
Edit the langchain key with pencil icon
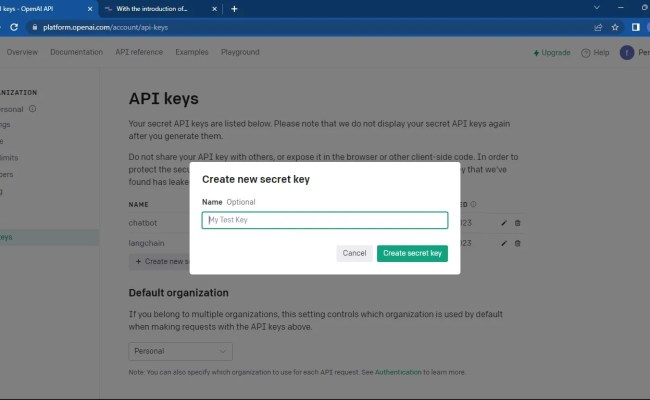[x=504, y=243]
